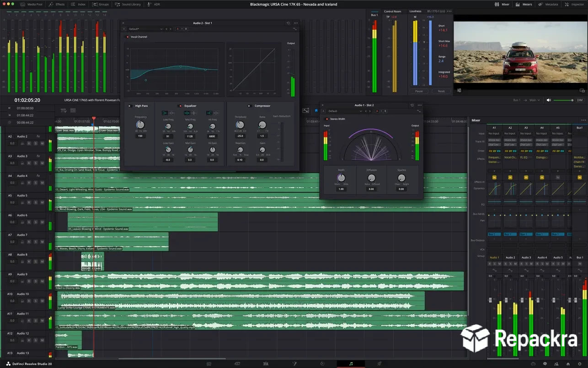Adjust the monitor volume slider next to DIM
The height and width of the screenshot is (368, 588).
[x=563, y=100]
